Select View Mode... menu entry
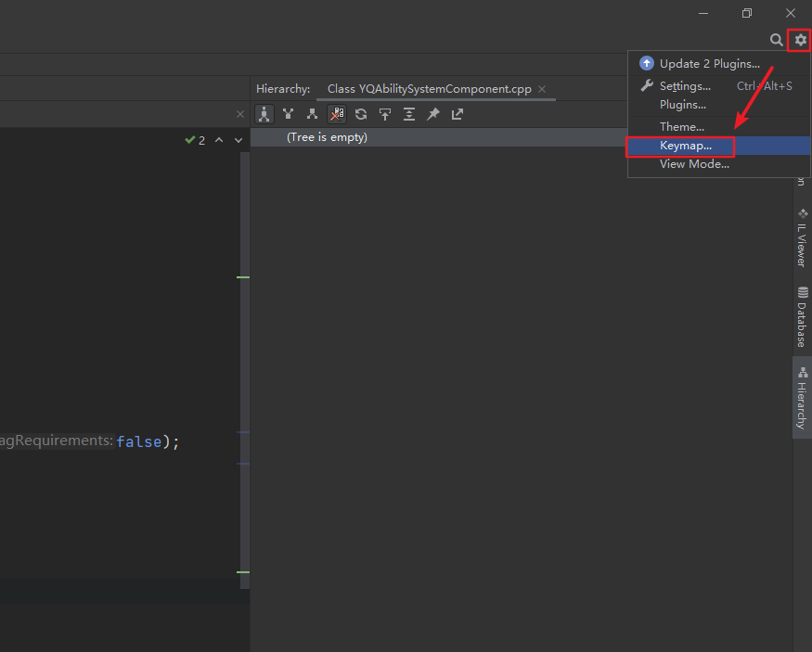Screen dimensions: 812x652 719,164
